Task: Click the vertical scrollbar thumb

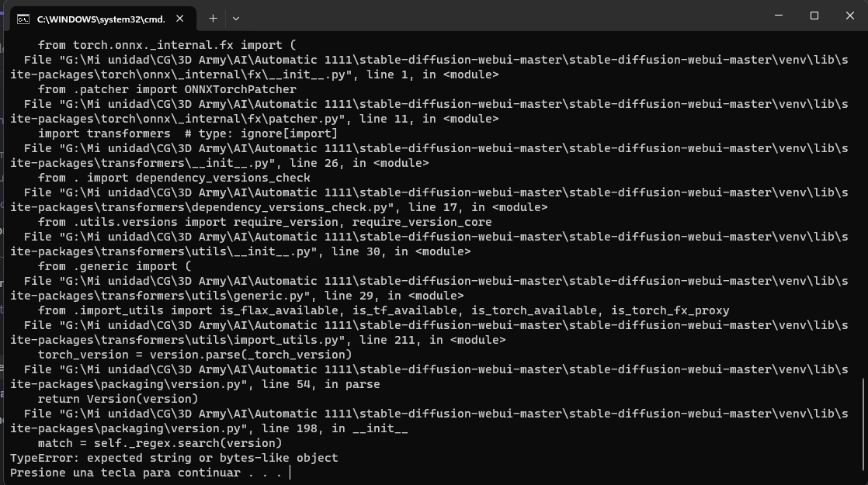Action: tap(863, 427)
